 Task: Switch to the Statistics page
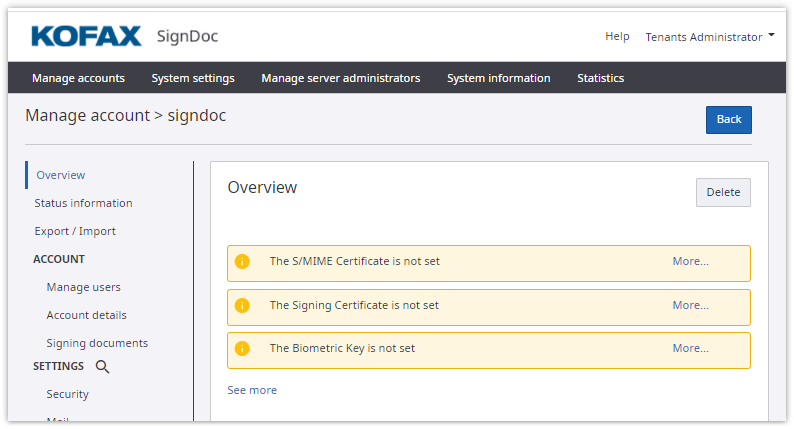point(600,78)
